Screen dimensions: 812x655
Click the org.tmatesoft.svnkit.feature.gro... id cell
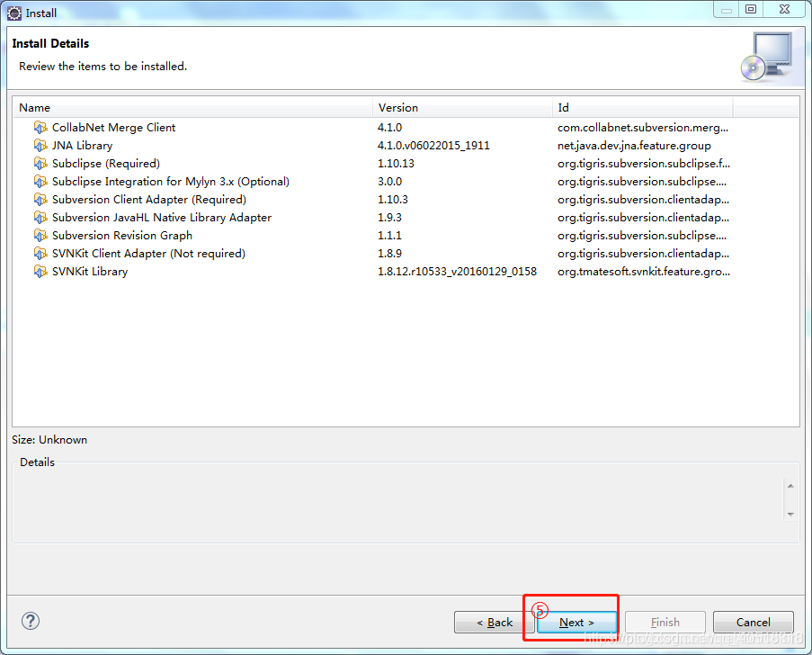(x=644, y=272)
